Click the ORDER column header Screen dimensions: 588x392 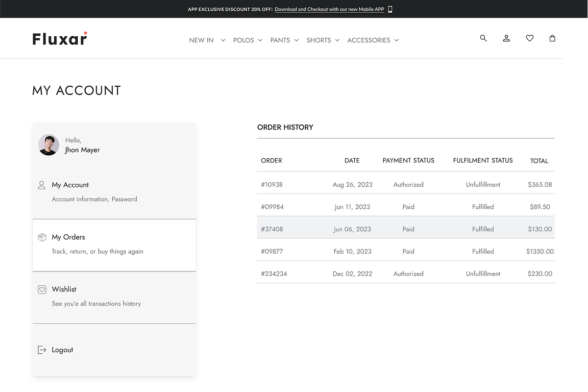[271, 161]
